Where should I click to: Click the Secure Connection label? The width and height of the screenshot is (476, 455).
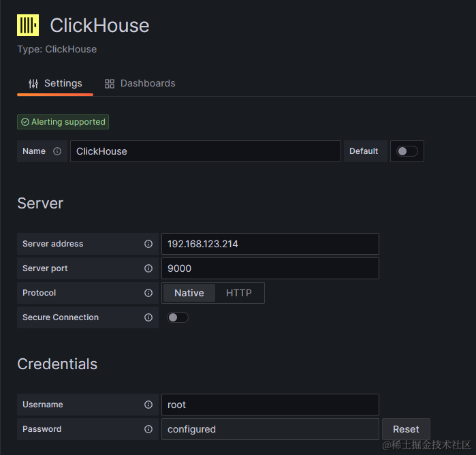pyautogui.click(x=61, y=317)
